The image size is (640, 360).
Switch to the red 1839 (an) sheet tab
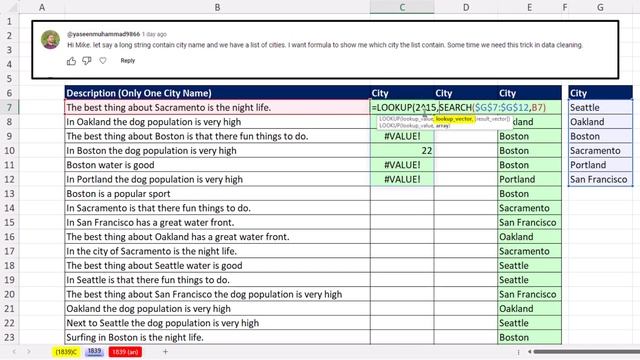125,351
